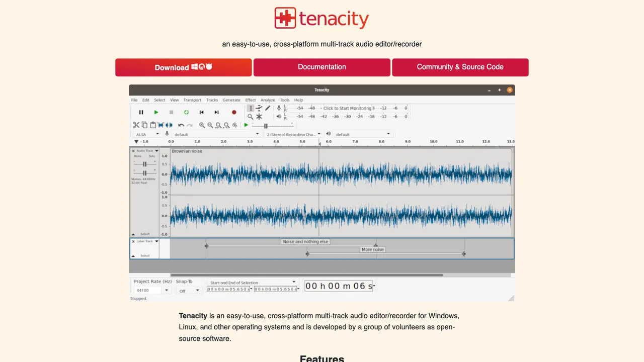Click the More noise label
The height and width of the screenshot is (362, 644).
tap(373, 249)
